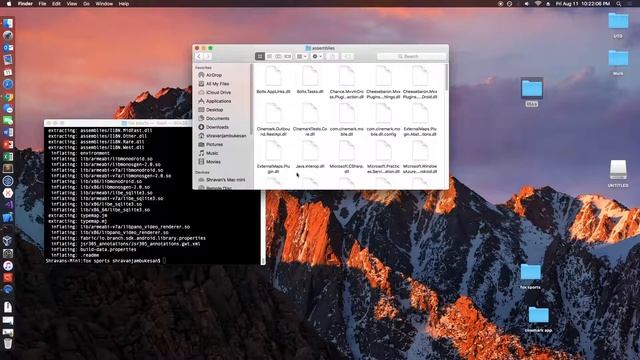The width and height of the screenshot is (640, 360).
Task: Open Google Chrome from the Dock
Action: point(8,97)
